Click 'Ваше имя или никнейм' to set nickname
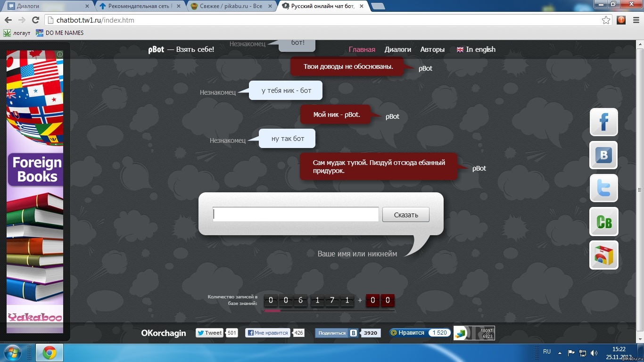The height and width of the screenshot is (362, 644). [x=357, y=254]
